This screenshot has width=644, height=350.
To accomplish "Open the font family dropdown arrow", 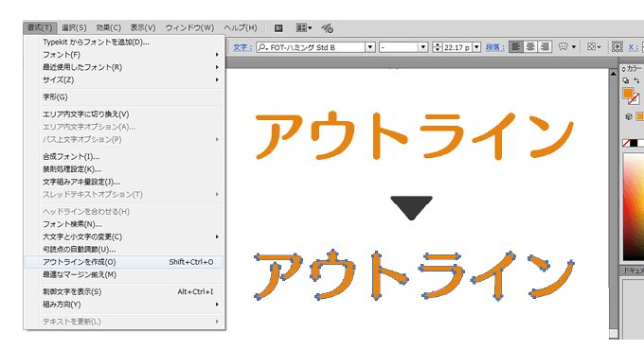I will [x=370, y=47].
